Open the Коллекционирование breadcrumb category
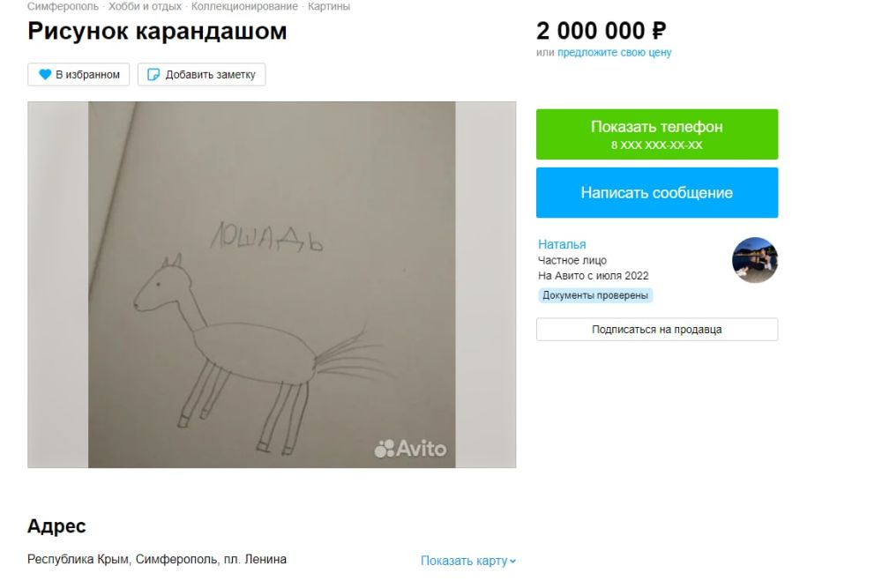This screenshot has height=588, width=882. tap(244, 6)
